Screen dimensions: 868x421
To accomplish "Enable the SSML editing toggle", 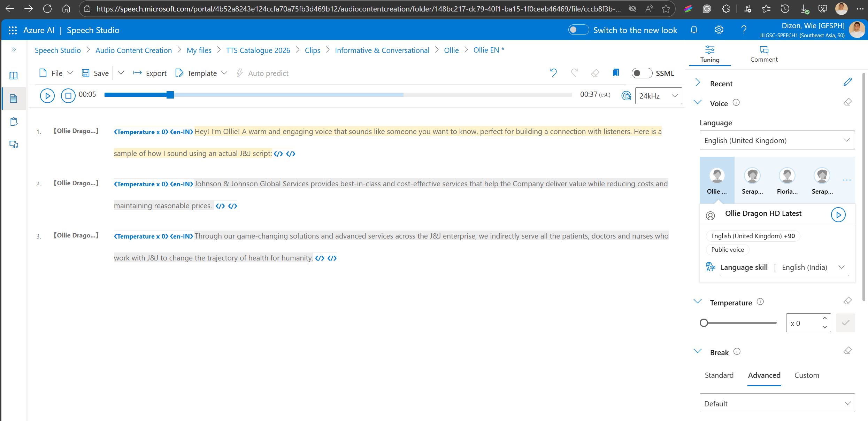I will (x=642, y=73).
